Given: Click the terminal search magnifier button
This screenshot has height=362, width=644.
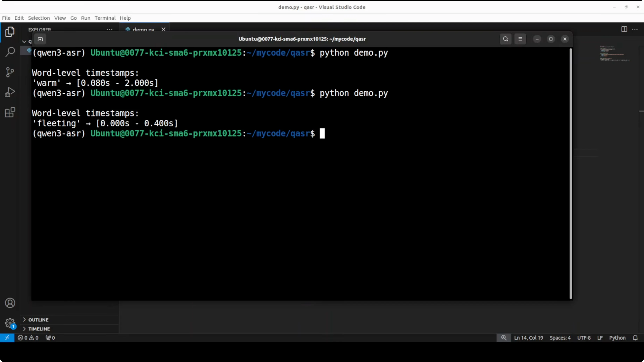Looking at the screenshot, I should point(505,39).
